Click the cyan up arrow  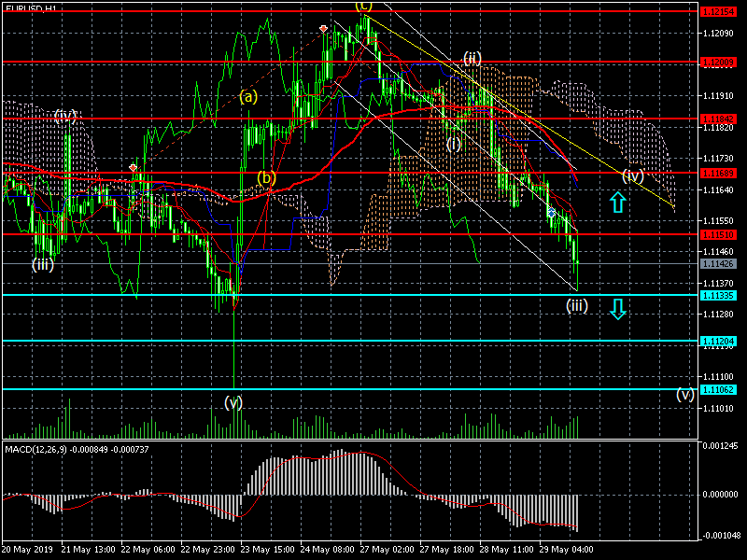(617, 202)
